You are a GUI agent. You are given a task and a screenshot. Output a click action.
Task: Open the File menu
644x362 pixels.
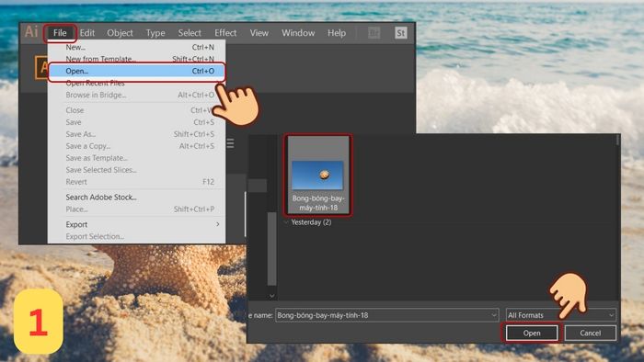(60, 33)
